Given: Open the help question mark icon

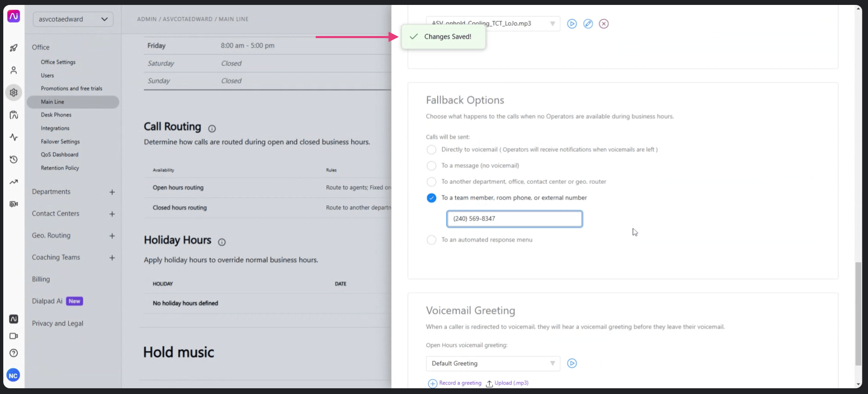Looking at the screenshot, I should (14, 353).
